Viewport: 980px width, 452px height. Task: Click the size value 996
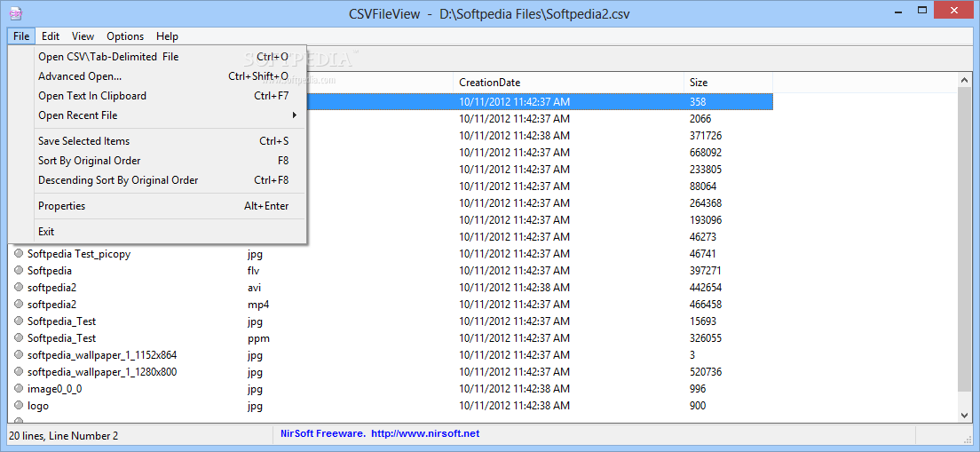698,389
